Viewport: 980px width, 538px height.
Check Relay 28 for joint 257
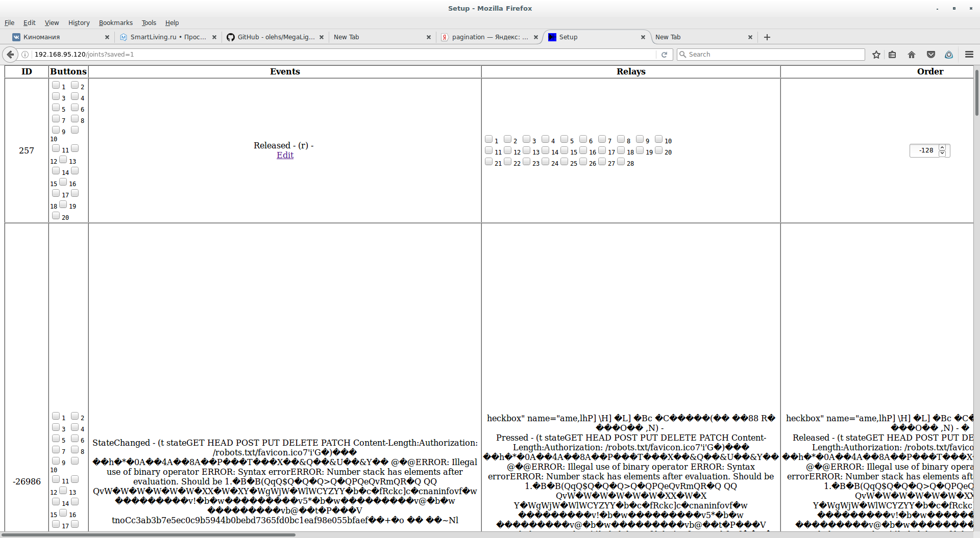pos(621,161)
